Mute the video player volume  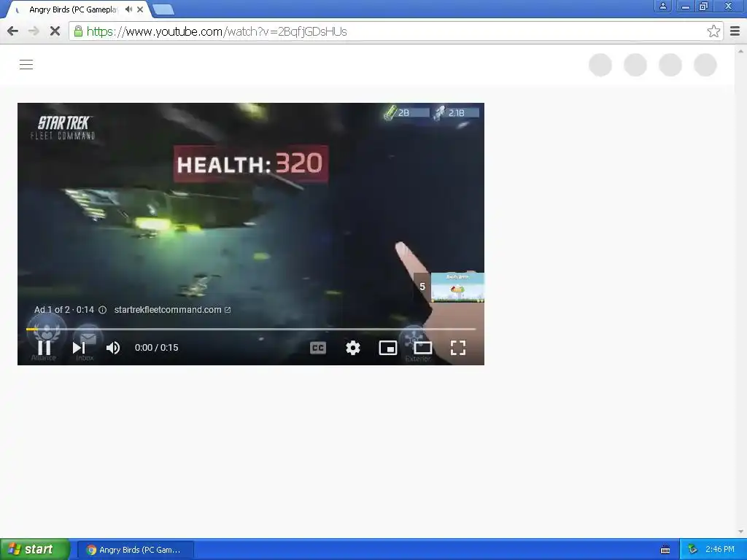(x=113, y=348)
